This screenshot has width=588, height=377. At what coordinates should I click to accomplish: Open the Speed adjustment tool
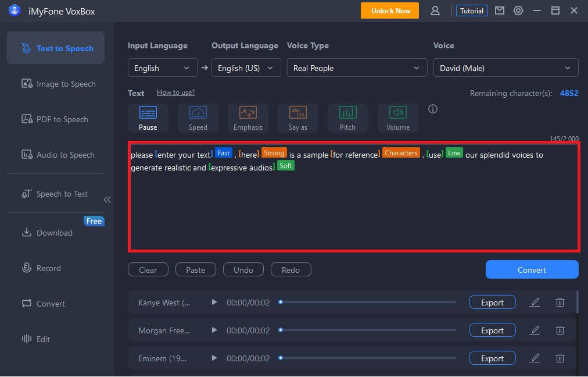point(198,118)
